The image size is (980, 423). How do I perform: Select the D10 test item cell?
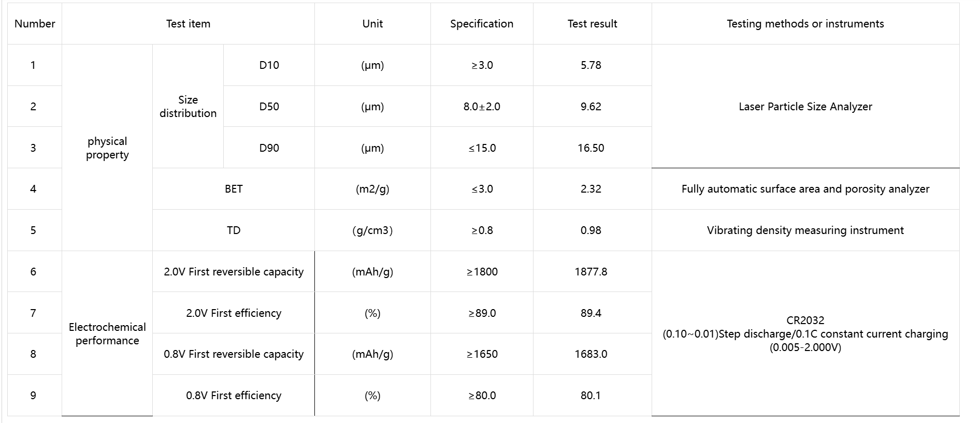[269, 65]
